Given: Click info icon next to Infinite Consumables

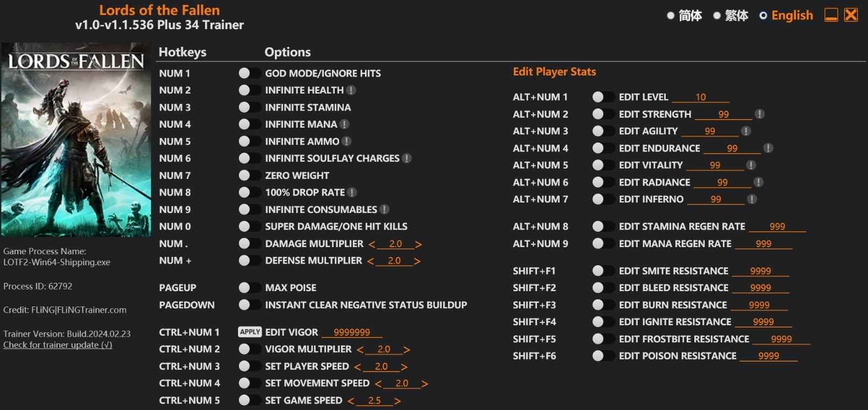Looking at the screenshot, I should tap(385, 210).
